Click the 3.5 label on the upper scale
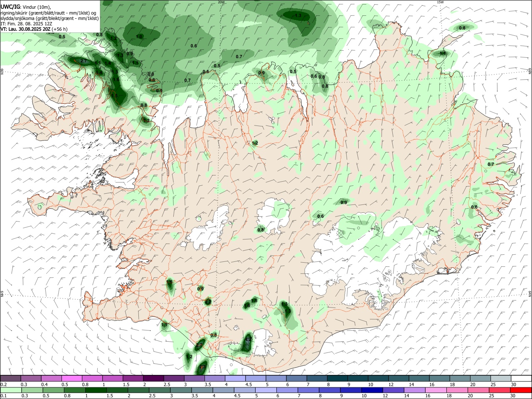Viewport: 532px width, 399px height. click(208, 384)
